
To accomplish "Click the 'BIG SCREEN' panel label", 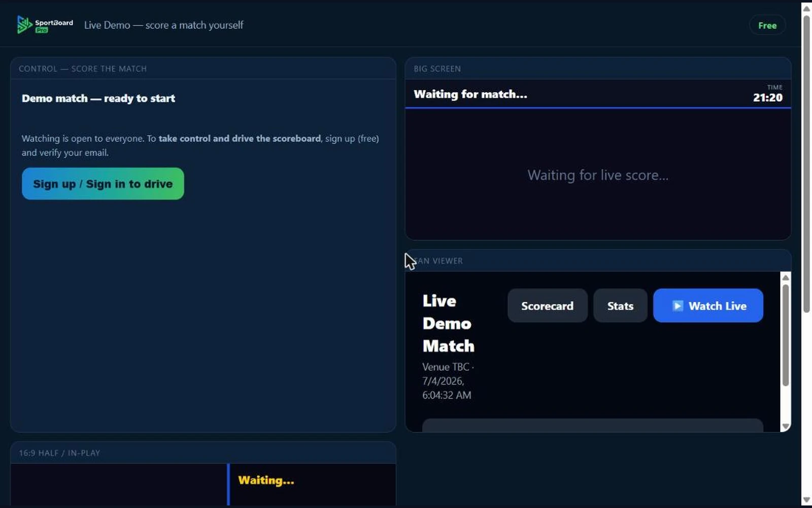I will click(x=437, y=69).
